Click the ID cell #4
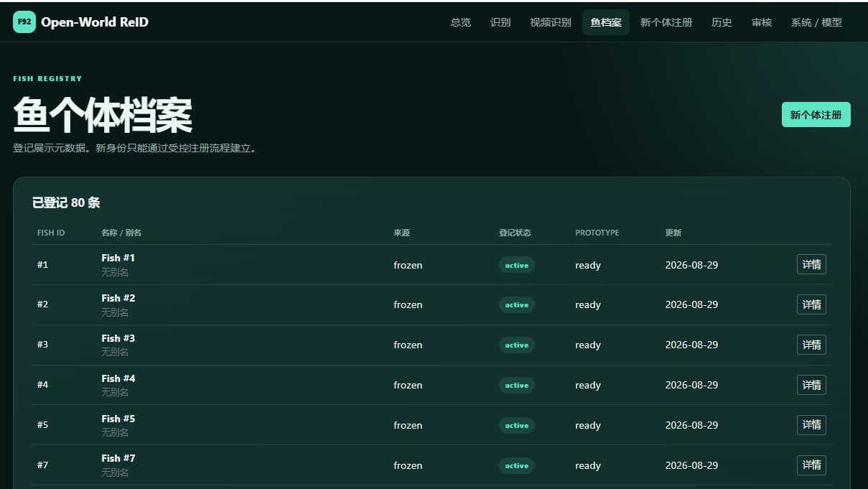This screenshot has width=868, height=489. coord(43,385)
